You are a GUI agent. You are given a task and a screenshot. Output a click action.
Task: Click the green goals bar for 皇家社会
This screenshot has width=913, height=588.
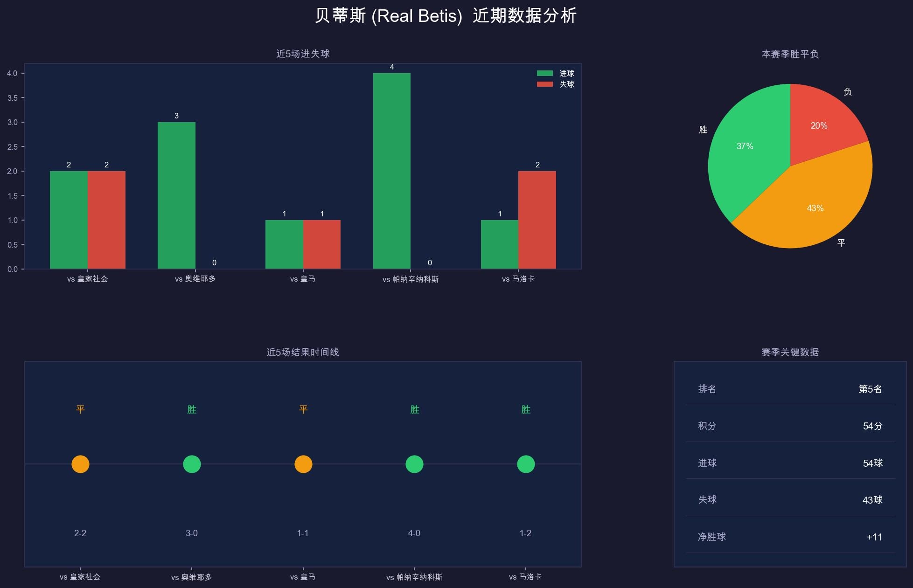pyautogui.click(x=69, y=220)
